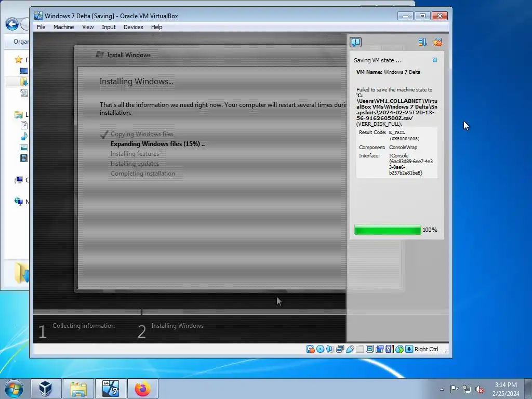Click the keyboard capture arrow indicator

tap(409, 349)
